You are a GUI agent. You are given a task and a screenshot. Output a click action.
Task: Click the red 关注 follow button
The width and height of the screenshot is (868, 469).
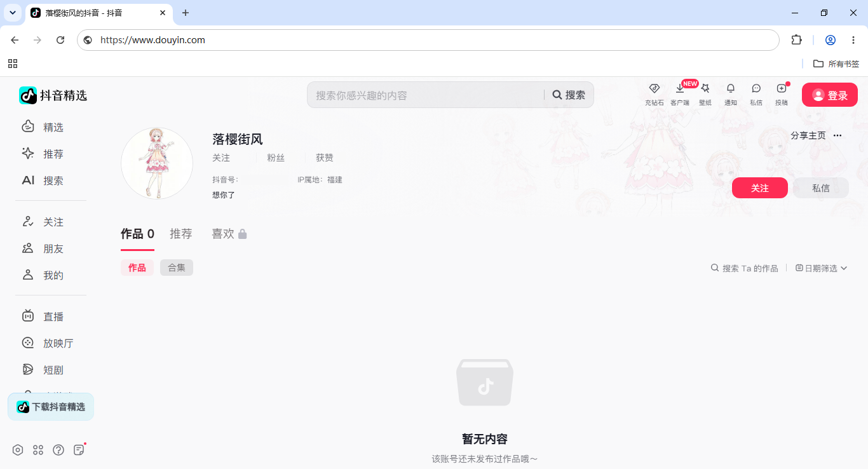tap(760, 188)
